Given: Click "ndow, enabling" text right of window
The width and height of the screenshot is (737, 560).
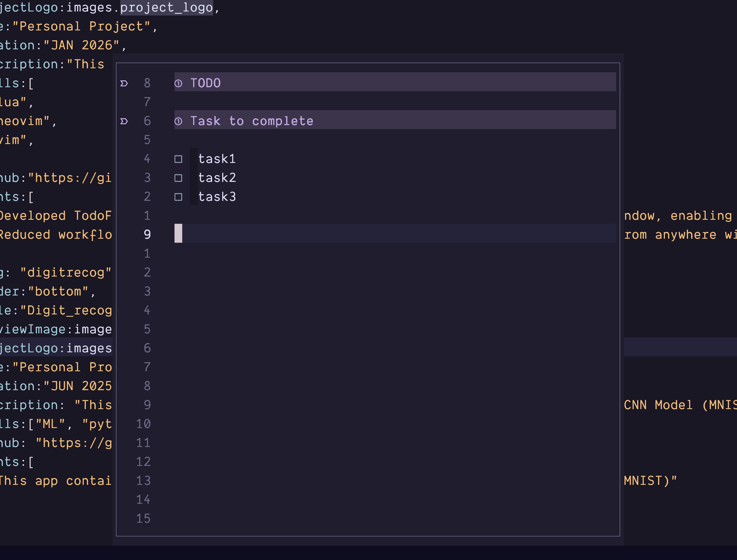Looking at the screenshot, I should click(678, 216).
